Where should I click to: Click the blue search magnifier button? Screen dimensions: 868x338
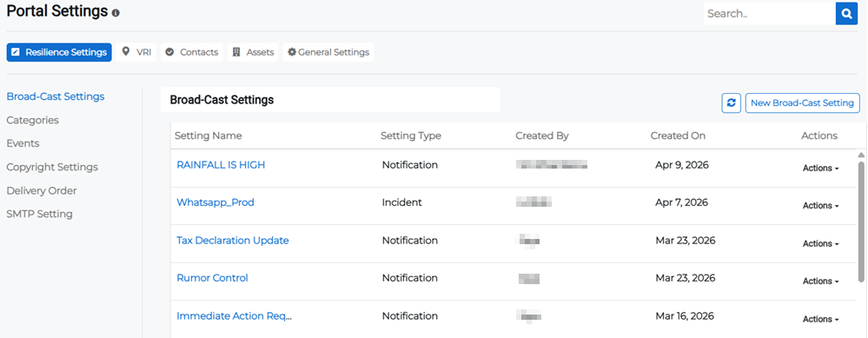[x=846, y=13]
